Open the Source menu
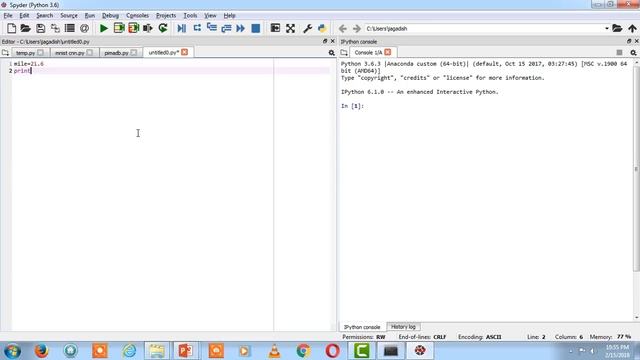640x360 pixels. click(x=69, y=16)
